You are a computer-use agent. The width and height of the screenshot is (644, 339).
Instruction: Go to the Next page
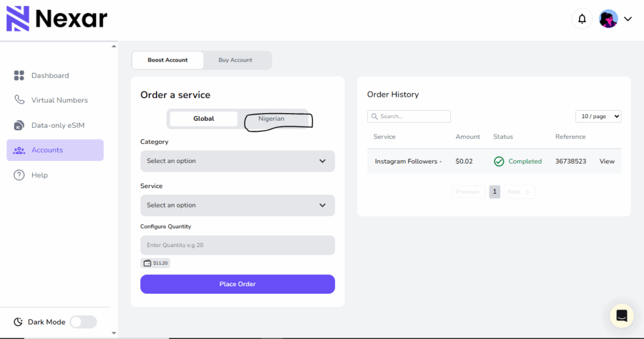519,192
